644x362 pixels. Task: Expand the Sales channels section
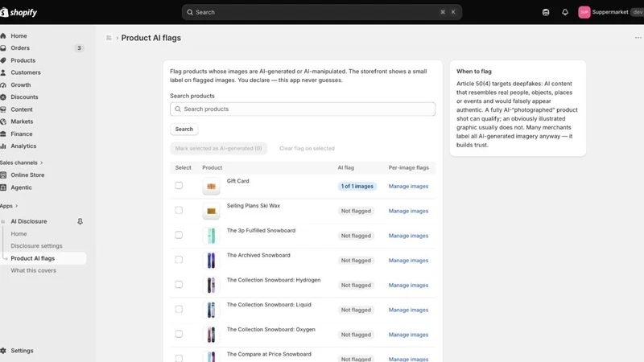22,163
